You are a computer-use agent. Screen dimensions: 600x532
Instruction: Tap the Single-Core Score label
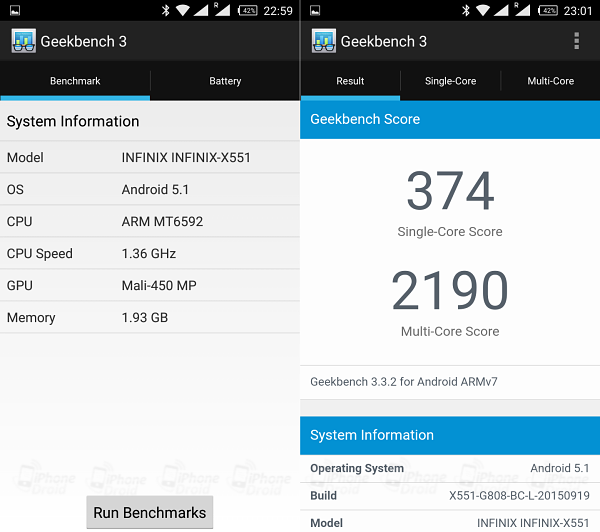450,232
